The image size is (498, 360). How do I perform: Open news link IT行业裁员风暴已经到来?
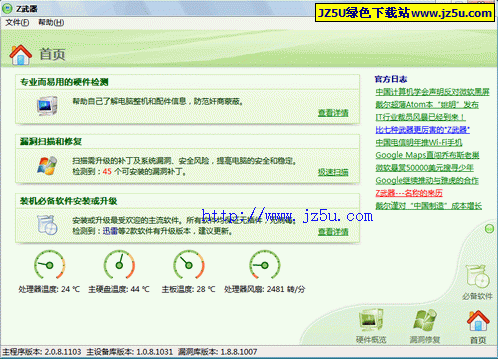click(420, 117)
